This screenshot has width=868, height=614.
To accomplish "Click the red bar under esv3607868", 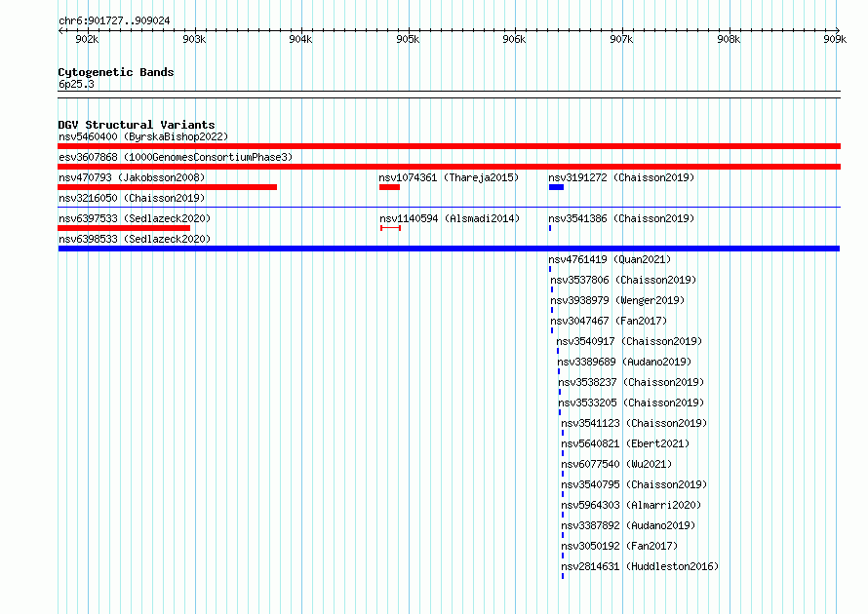I will (449, 167).
